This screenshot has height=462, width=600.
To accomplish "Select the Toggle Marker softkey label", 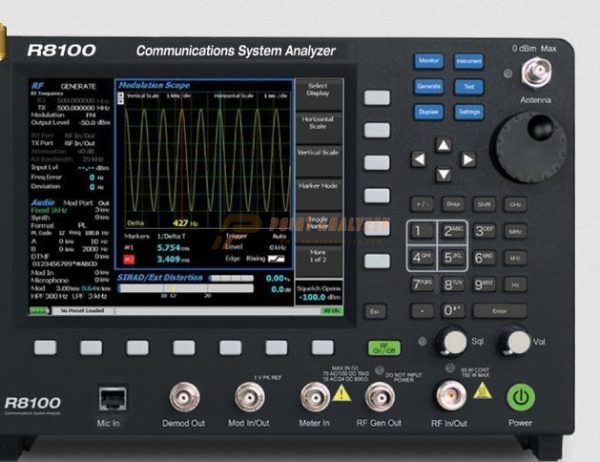I will (x=318, y=222).
